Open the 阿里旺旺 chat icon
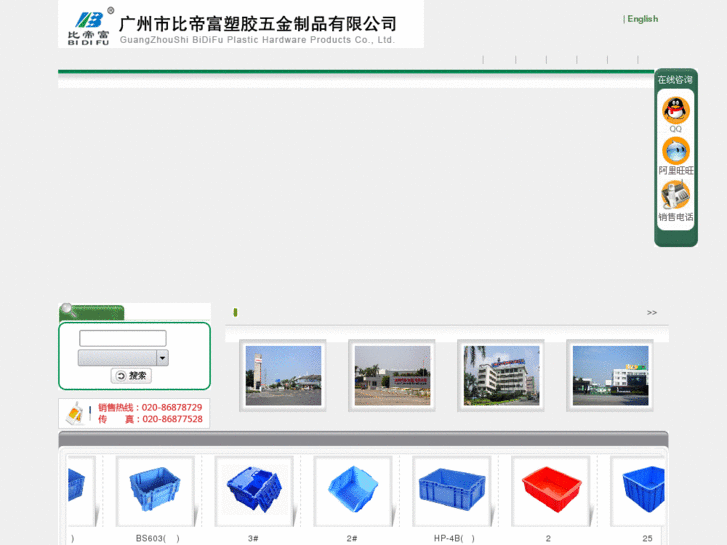This screenshot has height=545, width=727. tap(676, 151)
